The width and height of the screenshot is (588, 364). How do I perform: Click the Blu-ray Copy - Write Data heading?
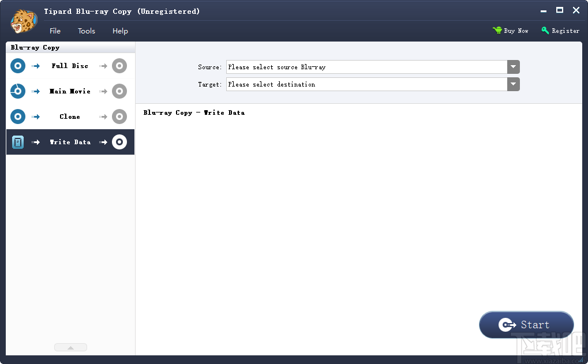194,113
